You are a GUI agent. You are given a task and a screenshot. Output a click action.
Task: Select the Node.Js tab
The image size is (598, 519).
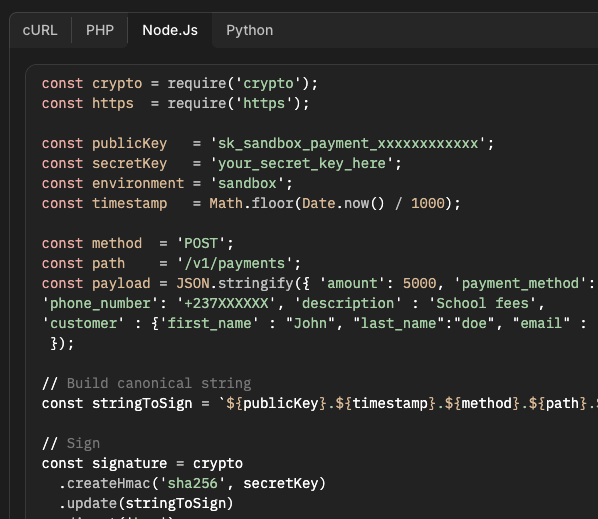170,30
